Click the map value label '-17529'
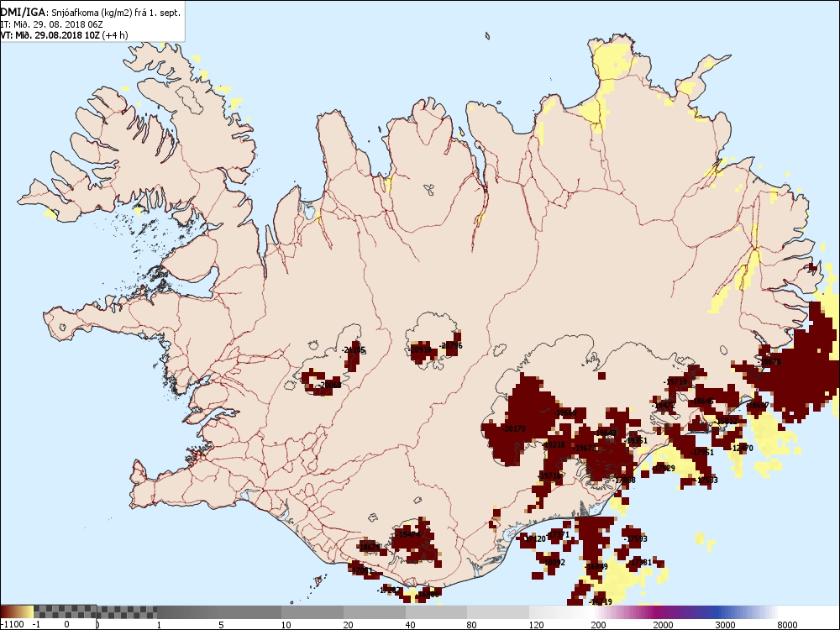The width and height of the screenshot is (840, 630). (x=664, y=468)
